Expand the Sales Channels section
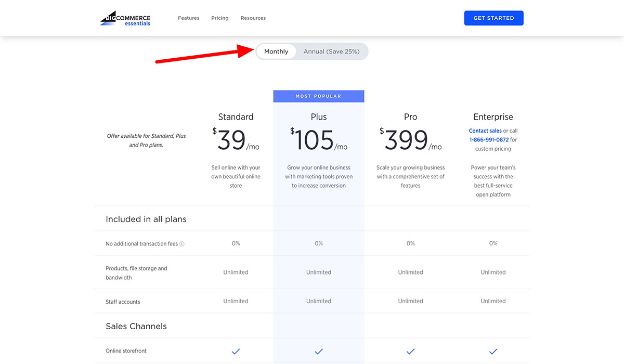The width and height of the screenshot is (624, 364). click(135, 326)
